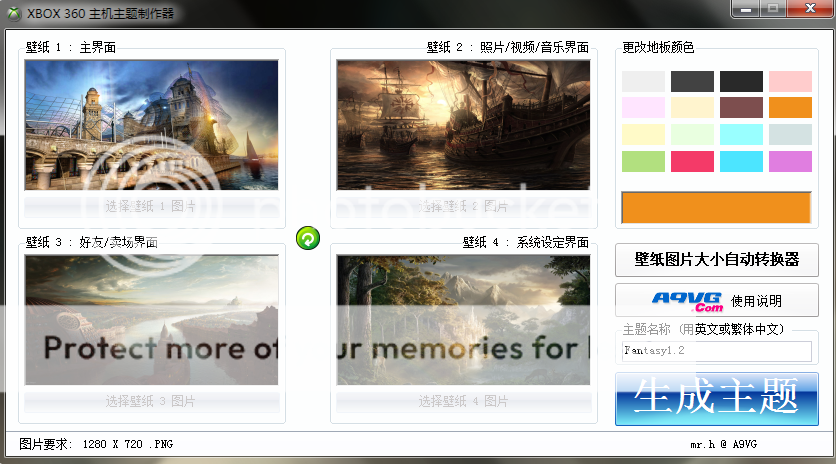The width and height of the screenshot is (836, 464).
Task: Pick the cyan floor color swatch
Action: pyautogui.click(x=741, y=161)
